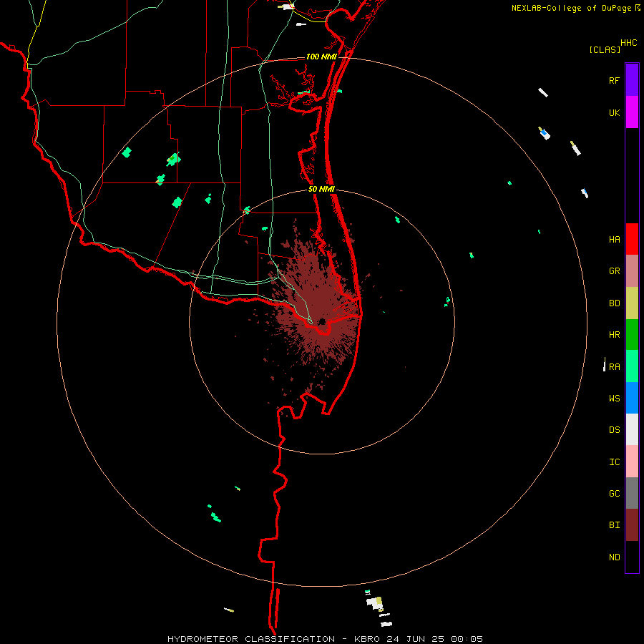Click the WS blue legend swatch

coord(632,398)
